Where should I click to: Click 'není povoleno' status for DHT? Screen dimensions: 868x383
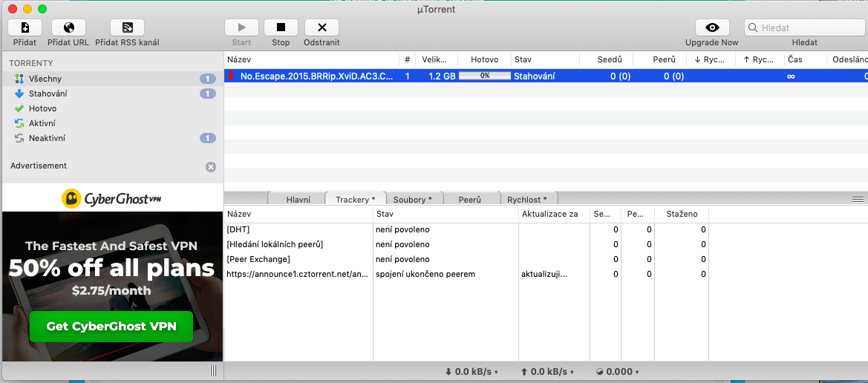pos(402,229)
